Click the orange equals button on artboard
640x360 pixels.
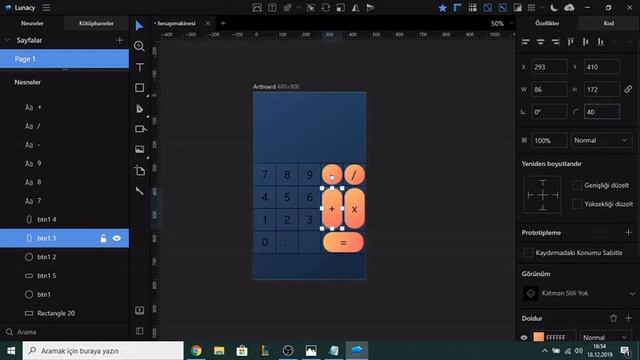343,242
